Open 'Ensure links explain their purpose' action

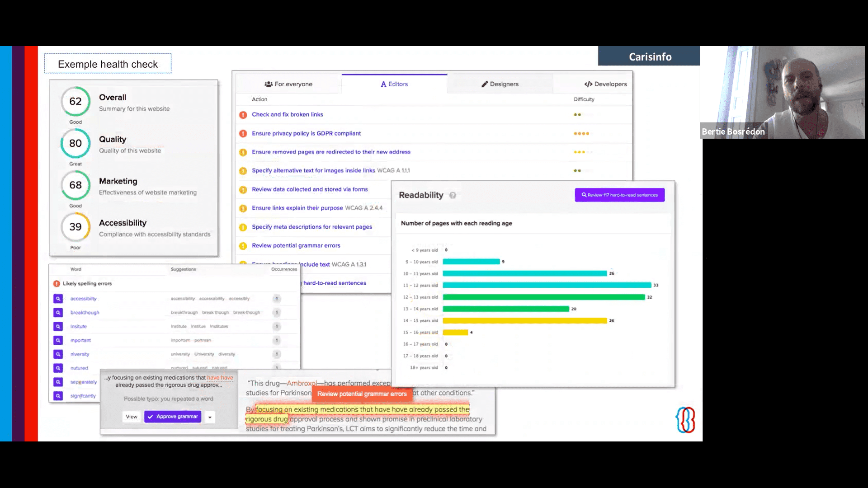pyautogui.click(x=297, y=208)
